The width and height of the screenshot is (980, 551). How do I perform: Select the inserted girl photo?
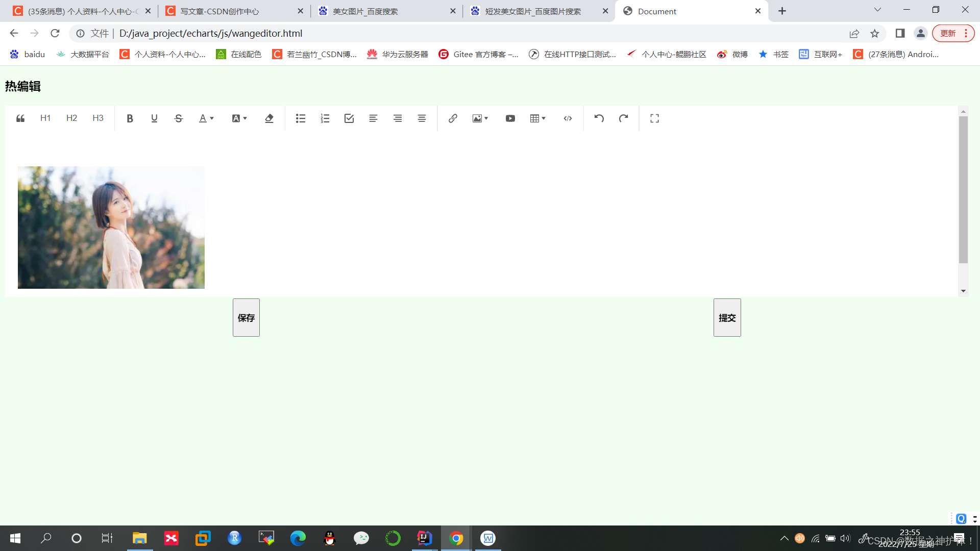(111, 228)
